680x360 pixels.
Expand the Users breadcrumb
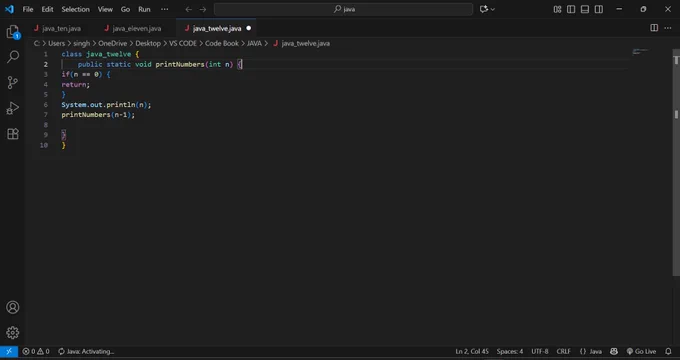point(56,43)
